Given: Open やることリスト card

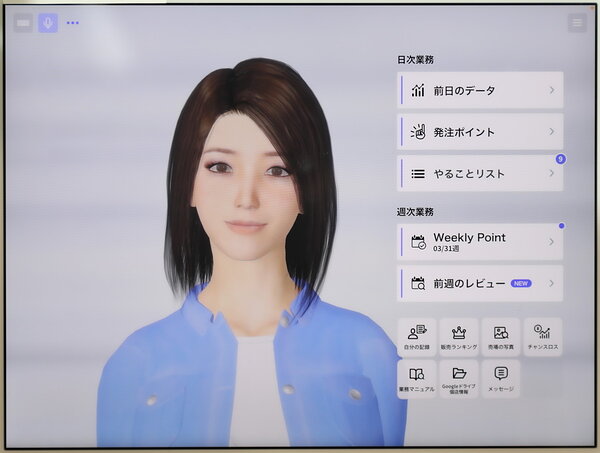Looking at the screenshot, I should click(480, 173).
